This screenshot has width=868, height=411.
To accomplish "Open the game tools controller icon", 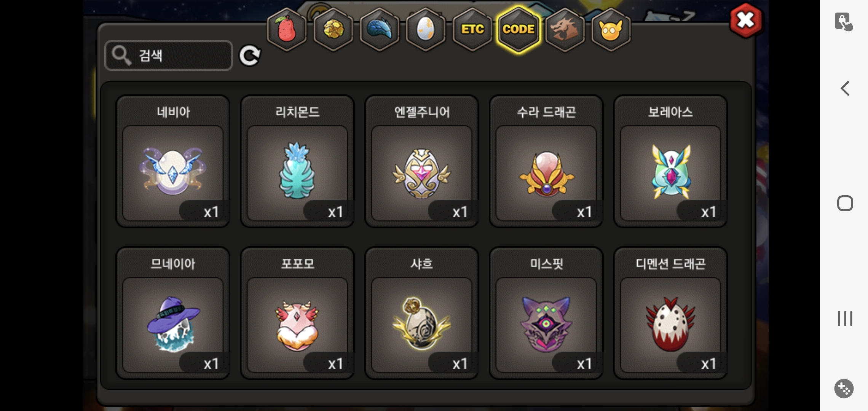I will click(x=844, y=389).
